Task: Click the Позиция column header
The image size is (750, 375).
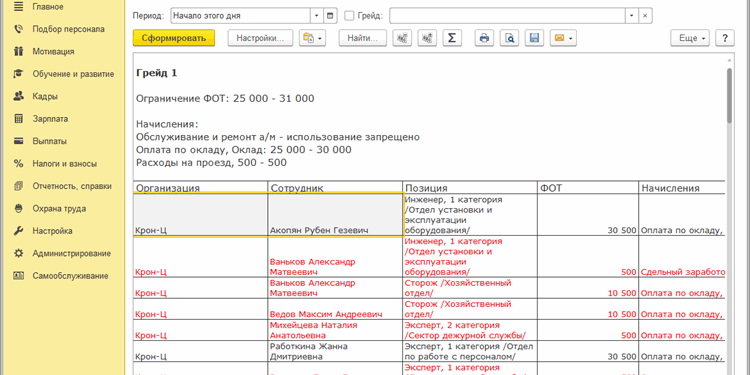Action: (470, 188)
